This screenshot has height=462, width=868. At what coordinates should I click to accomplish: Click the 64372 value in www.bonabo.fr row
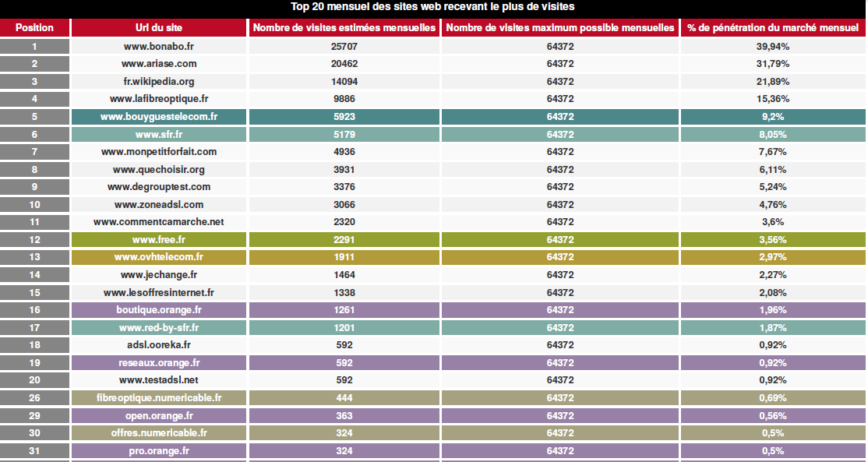(x=560, y=47)
